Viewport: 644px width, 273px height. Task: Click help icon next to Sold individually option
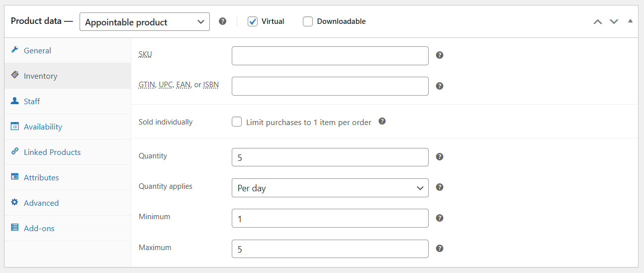(x=382, y=121)
